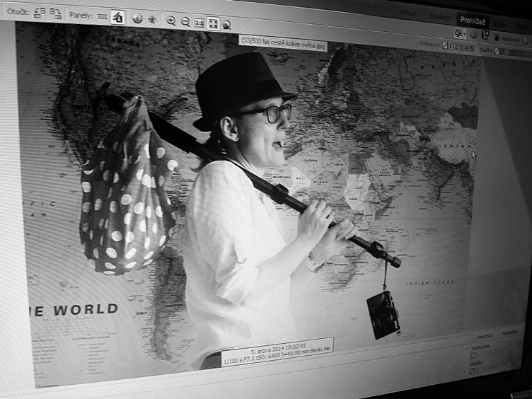Set zoom to 1:1 actual size
Viewport: 532px width, 399px height.
[x=199, y=23]
